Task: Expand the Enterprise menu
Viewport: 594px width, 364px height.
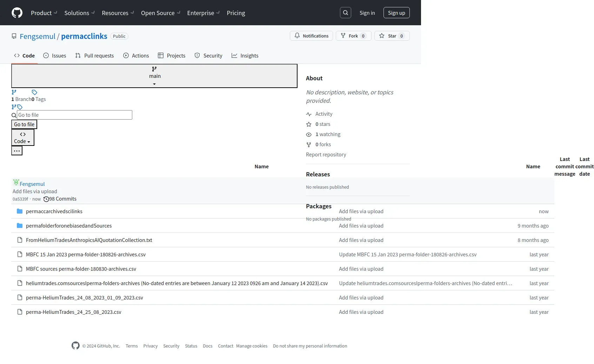Action: coord(203,13)
